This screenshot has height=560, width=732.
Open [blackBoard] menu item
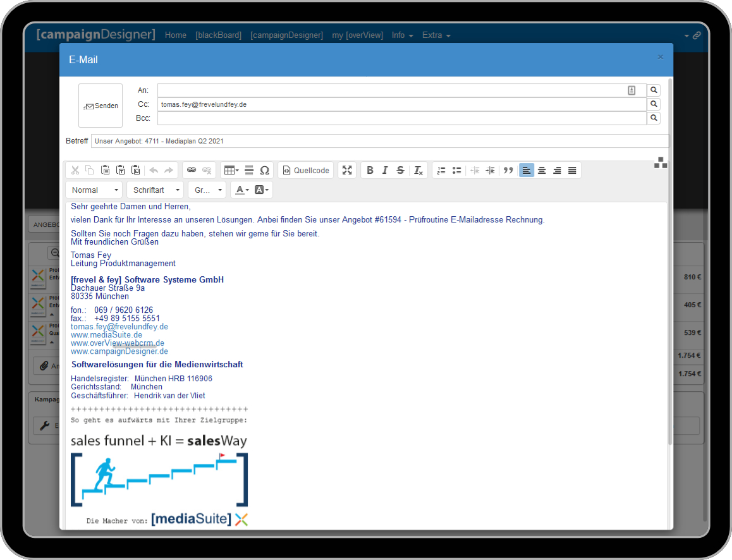click(x=219, y=35)
